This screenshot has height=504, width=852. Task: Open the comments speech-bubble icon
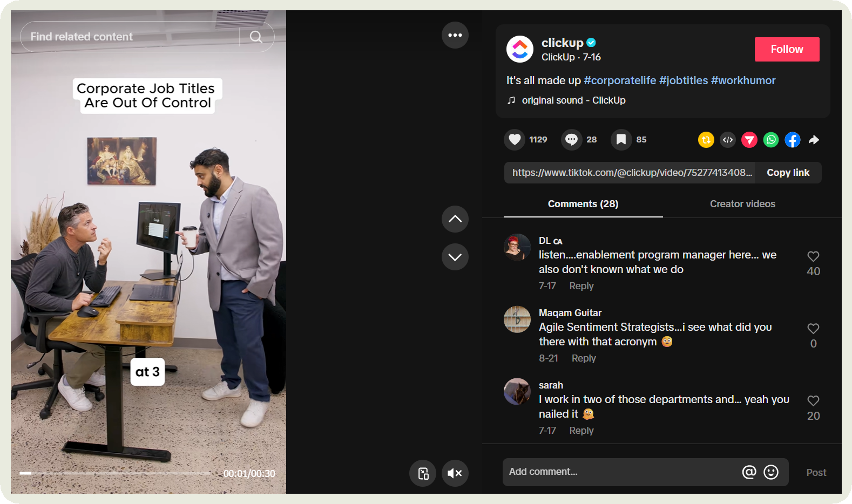point(571,140)
